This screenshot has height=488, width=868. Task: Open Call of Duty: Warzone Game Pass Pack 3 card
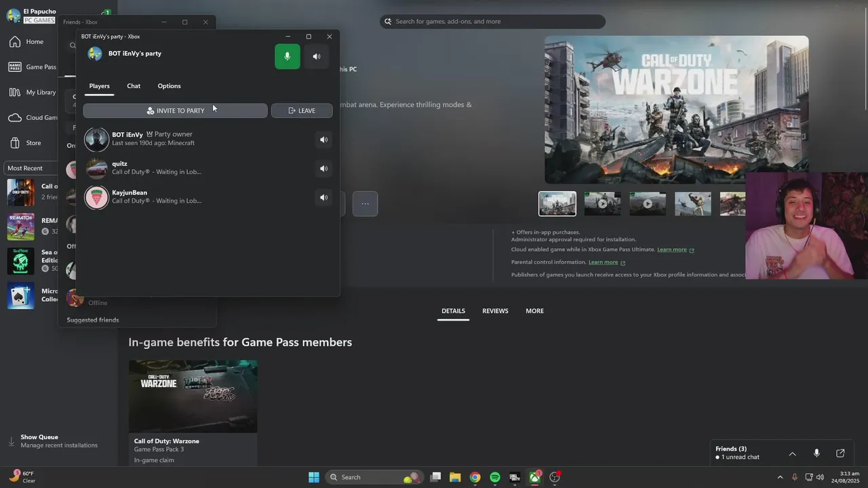(193, 413)
